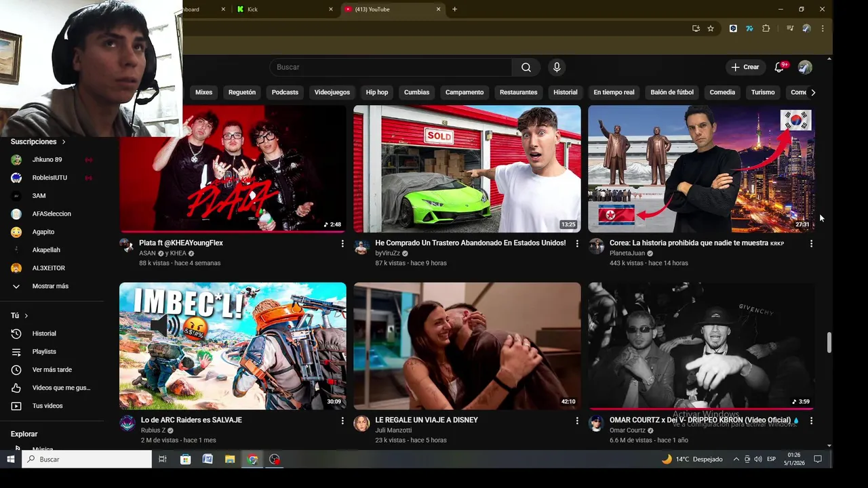Open options for OMAR COURTZ video

click(x=811, y=421)
